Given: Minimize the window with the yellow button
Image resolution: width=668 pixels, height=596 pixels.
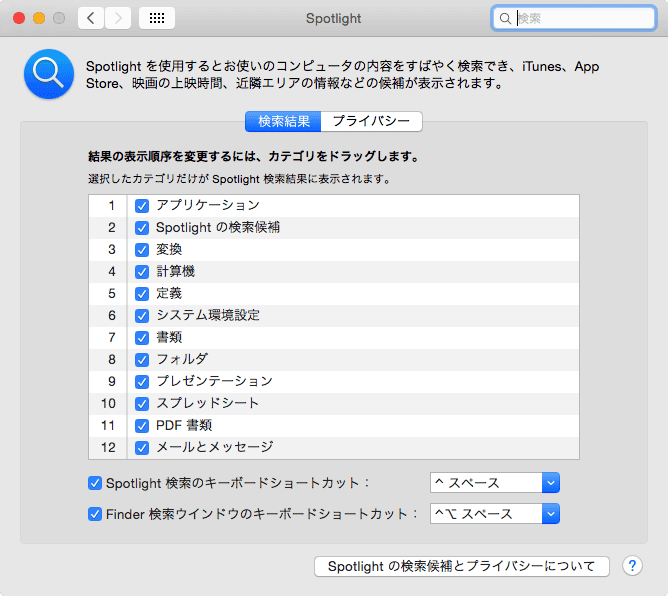Looking at the screenshot, I should (39, 18).
